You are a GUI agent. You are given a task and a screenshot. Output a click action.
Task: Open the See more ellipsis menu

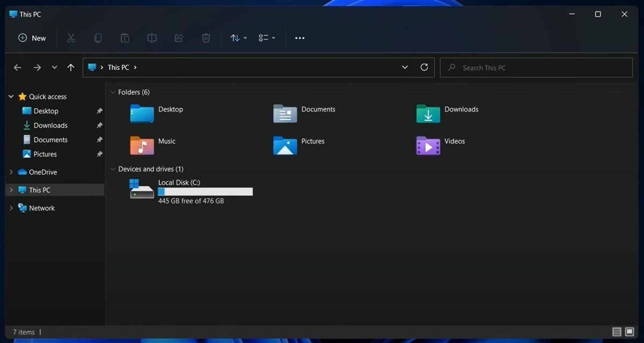(x=299, y=38)
